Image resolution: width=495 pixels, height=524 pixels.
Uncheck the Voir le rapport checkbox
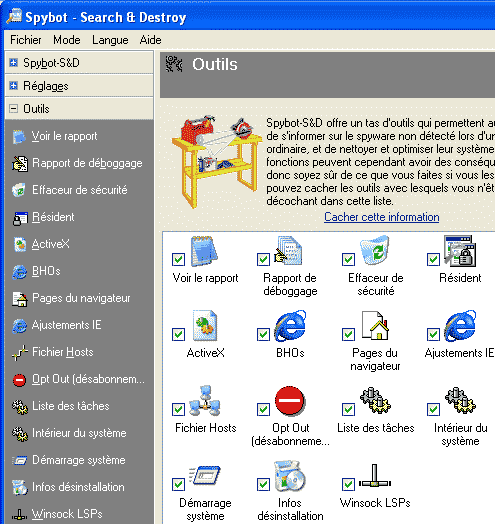pyautogui.click(x=178, y=259)
